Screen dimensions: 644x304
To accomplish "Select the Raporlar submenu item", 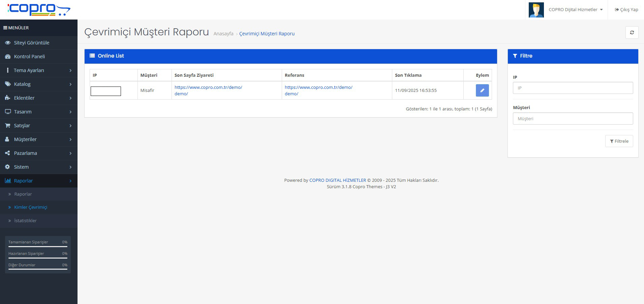I will pyautogui.click(x=23, y=194).
